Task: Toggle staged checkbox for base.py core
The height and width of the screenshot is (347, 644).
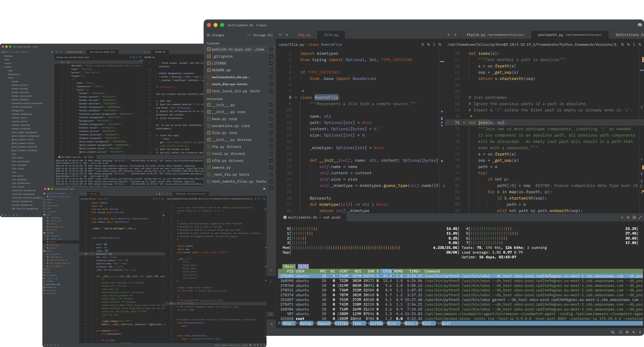Action: (x=271, y=119)
